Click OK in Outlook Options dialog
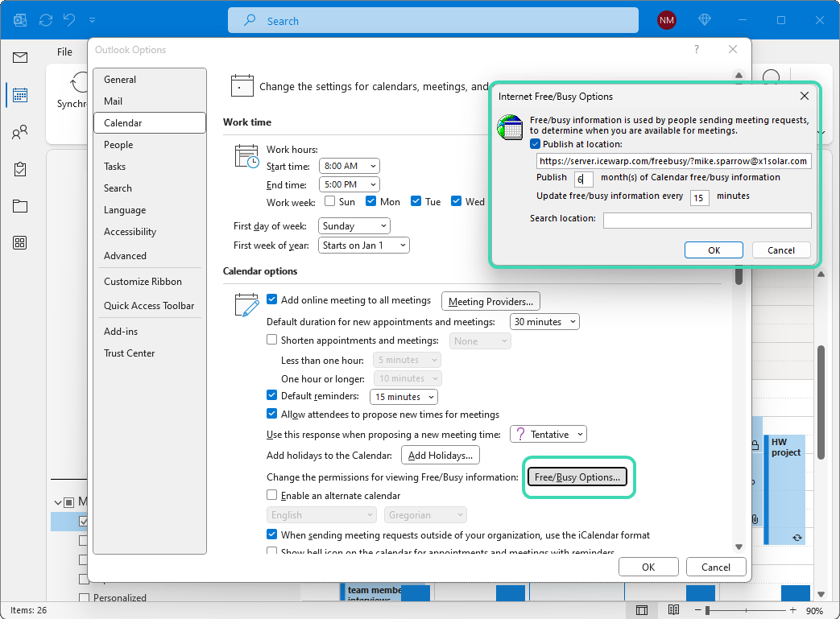The height and width of the screenshot is (619, 840). point(648,567)
